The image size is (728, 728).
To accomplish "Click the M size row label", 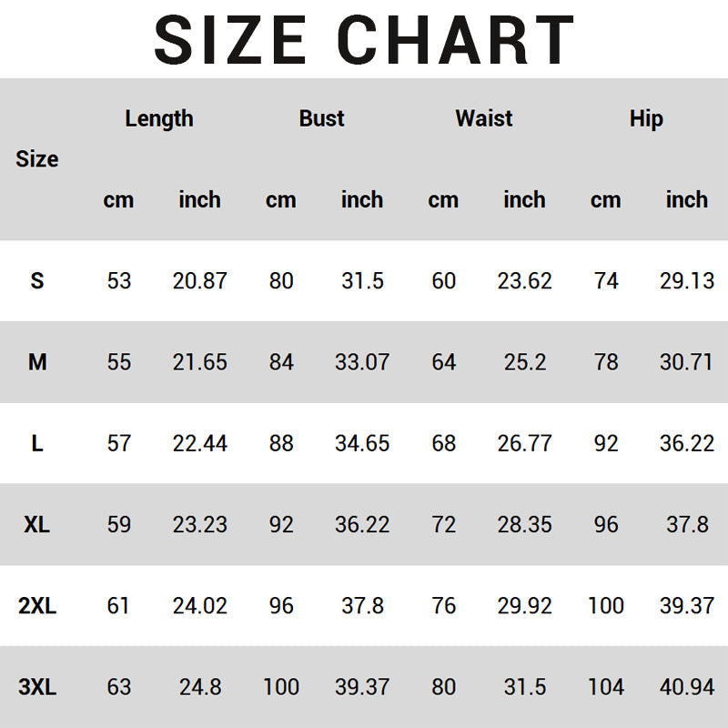I will coord(36,362).
